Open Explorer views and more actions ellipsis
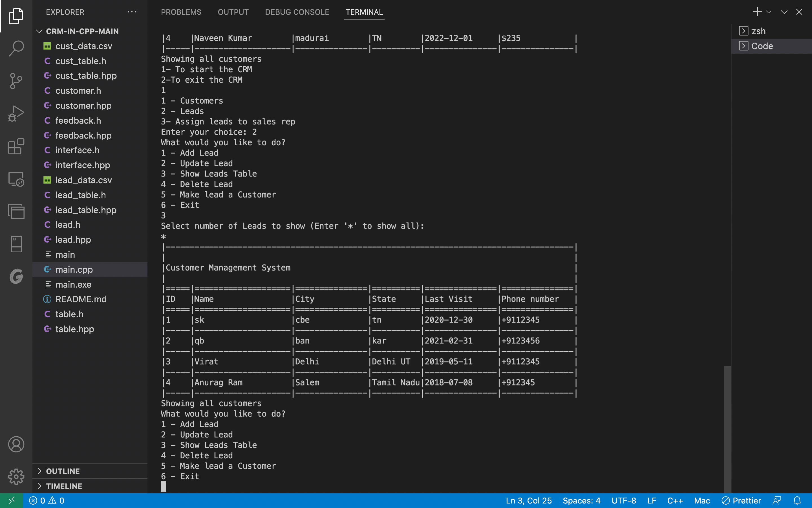 click(x=132, y=12)
